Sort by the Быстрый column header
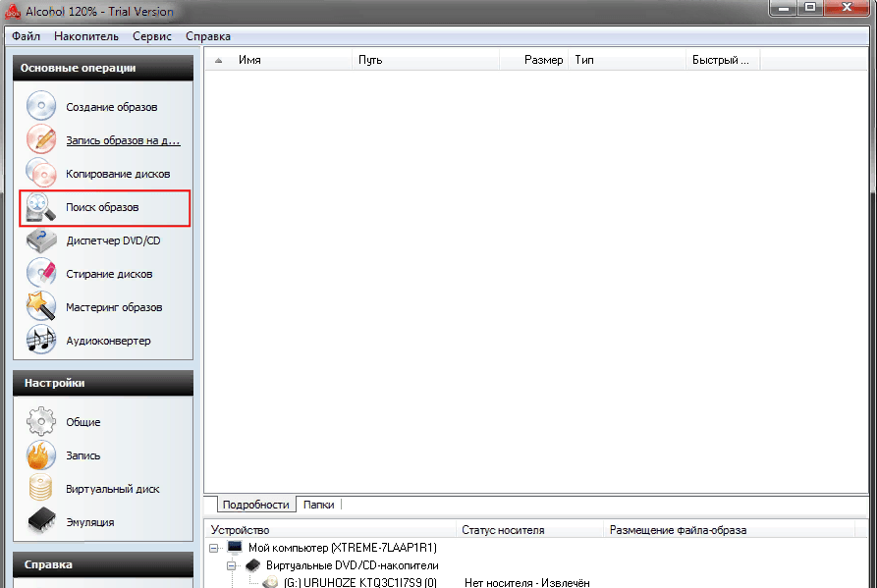 [x=723, y=60]
